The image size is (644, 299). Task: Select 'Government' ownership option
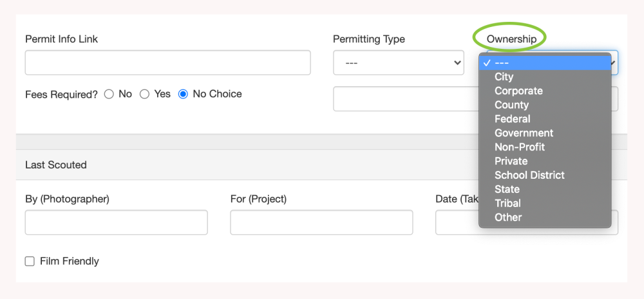pyautogui.click(x=524, y=133)
